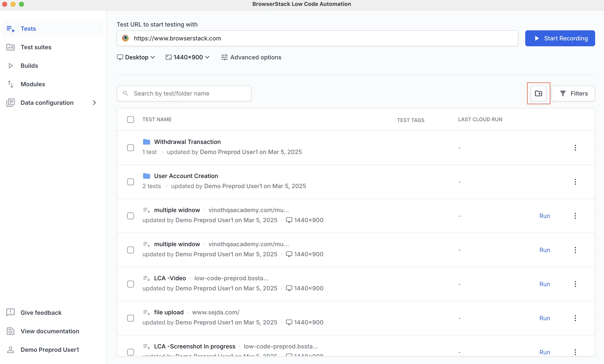Open the Filters button
The height and width of the screenshot is (364, 604).
[x=573, y=93]
